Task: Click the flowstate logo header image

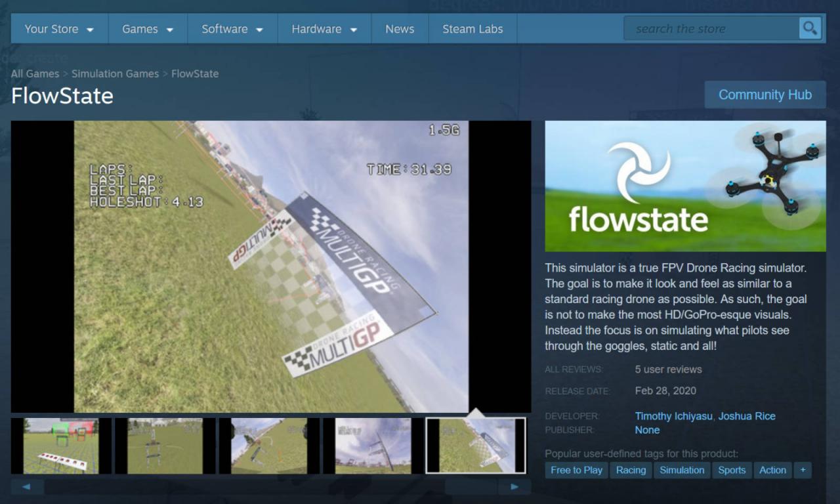Action: point(685,186)
